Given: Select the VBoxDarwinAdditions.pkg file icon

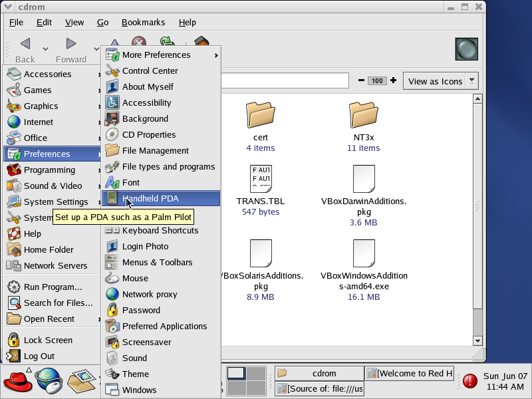Looking at the screenshot, I should [x=364, y=179].
